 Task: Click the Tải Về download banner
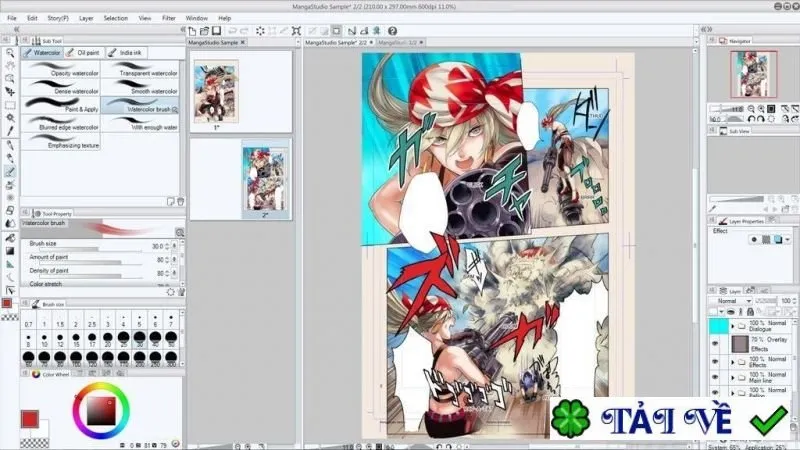669,418
